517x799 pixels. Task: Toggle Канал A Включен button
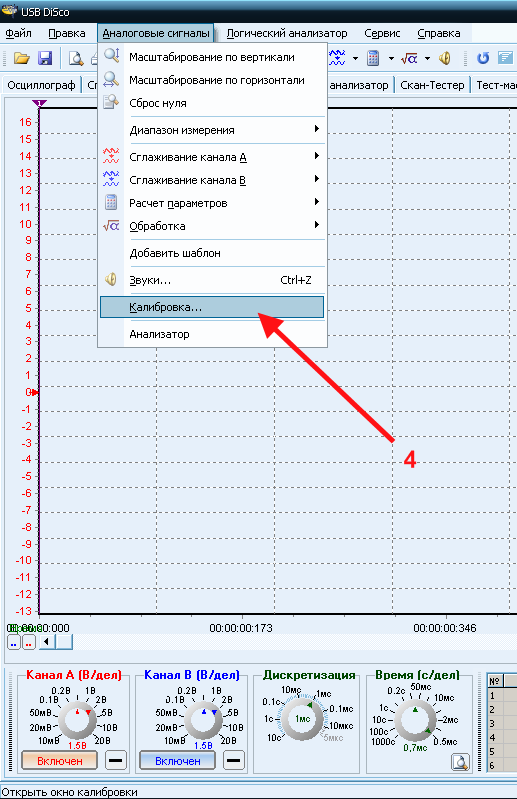pyautogui.click(x=60, y=761)
